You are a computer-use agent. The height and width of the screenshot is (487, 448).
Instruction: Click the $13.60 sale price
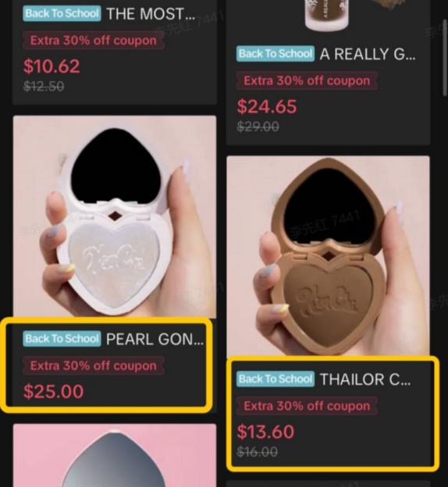pyautogui.click(x=265, y=432)
